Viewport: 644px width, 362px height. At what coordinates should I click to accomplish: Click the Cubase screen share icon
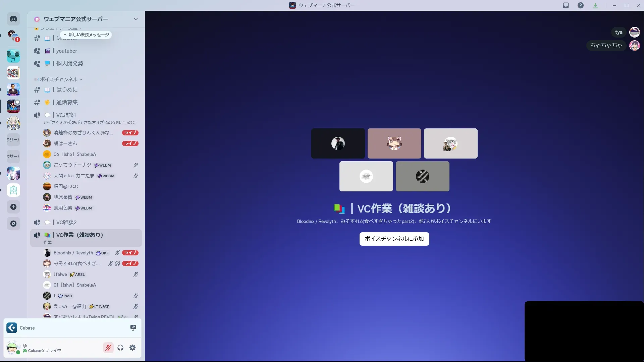133,328
